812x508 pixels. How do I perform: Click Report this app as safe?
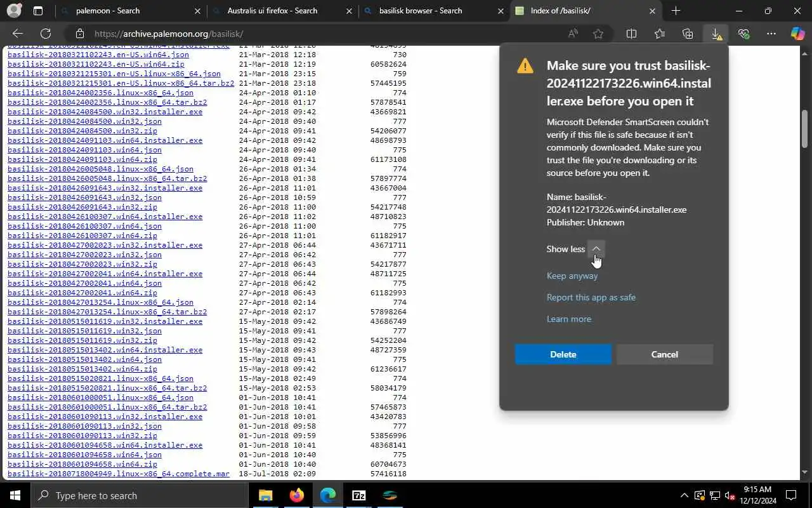591,297
